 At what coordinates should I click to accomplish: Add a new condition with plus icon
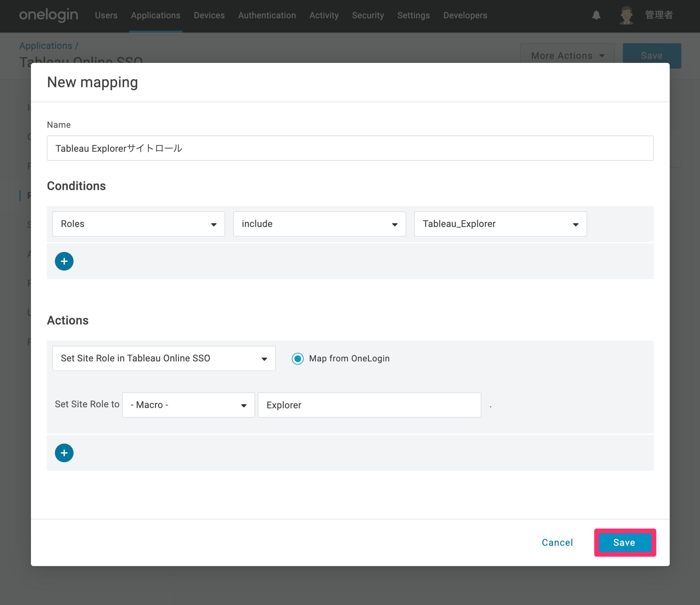(64, 261)
